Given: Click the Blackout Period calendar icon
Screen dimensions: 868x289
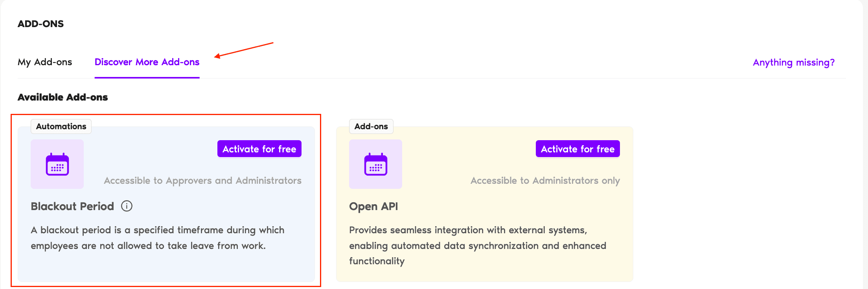Looking at the screenshot, I should coord(57,164).
